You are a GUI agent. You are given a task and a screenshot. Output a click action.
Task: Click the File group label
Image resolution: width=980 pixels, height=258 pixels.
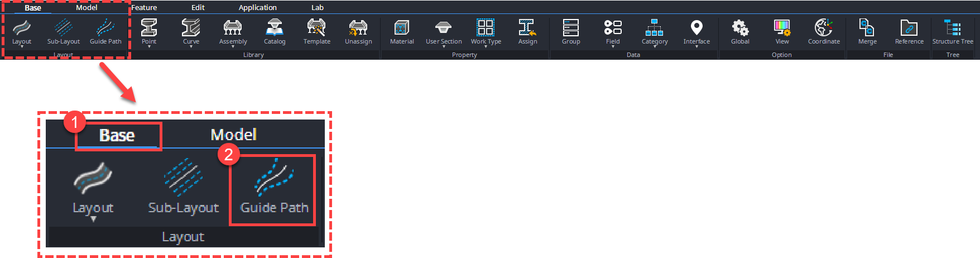[888, 55]
